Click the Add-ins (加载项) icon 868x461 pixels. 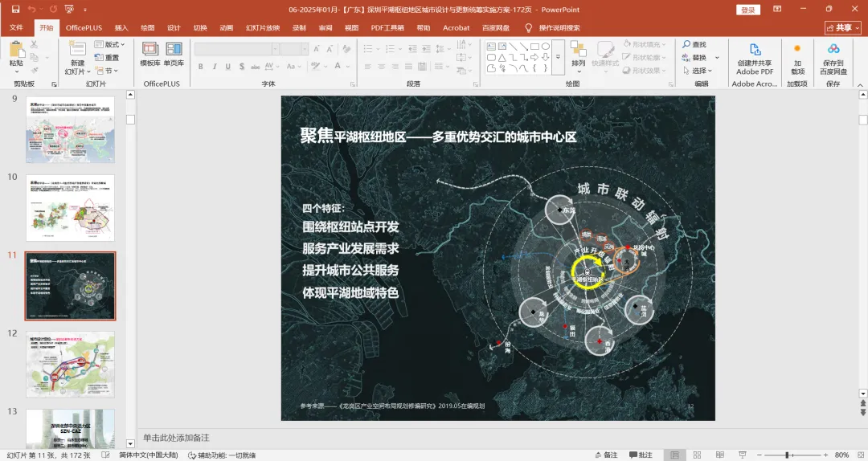pos(797,49)
